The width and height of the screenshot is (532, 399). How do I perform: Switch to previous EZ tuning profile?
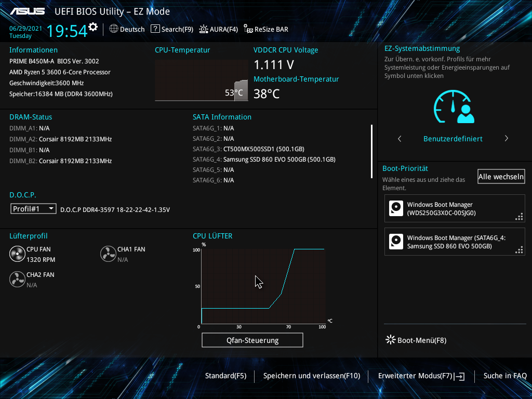pyautogui.click(x=400, y=138)
